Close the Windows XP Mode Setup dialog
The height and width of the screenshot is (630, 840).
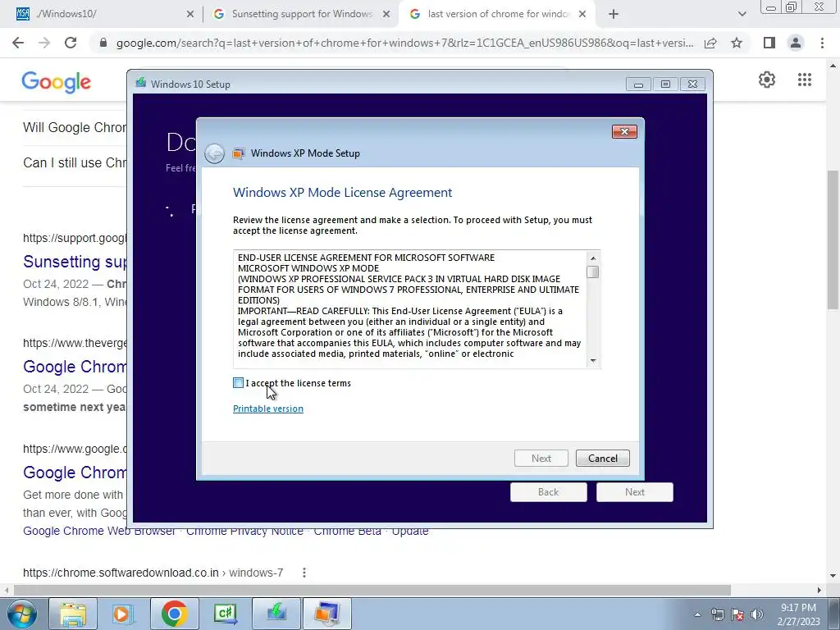coord(624,132)
